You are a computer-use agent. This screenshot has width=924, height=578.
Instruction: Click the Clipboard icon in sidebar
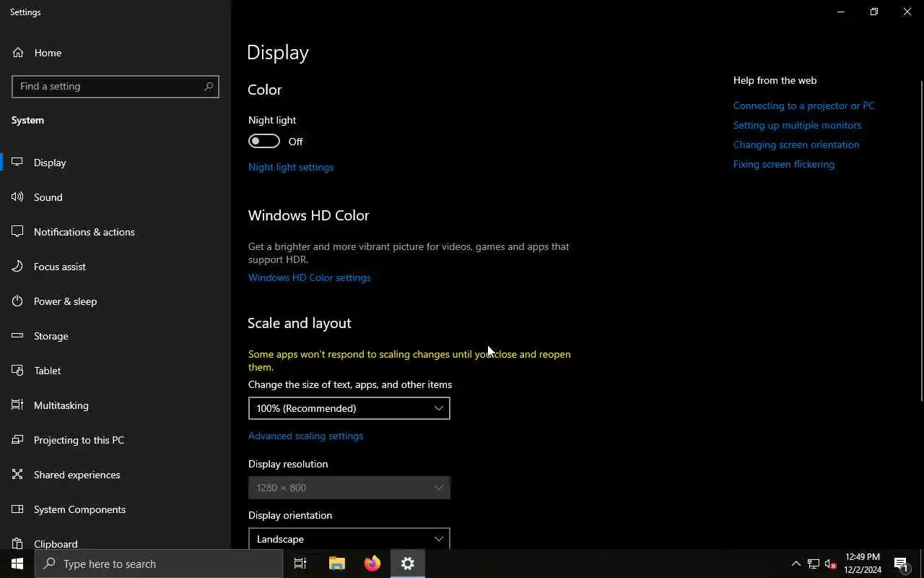pos(17,543)
